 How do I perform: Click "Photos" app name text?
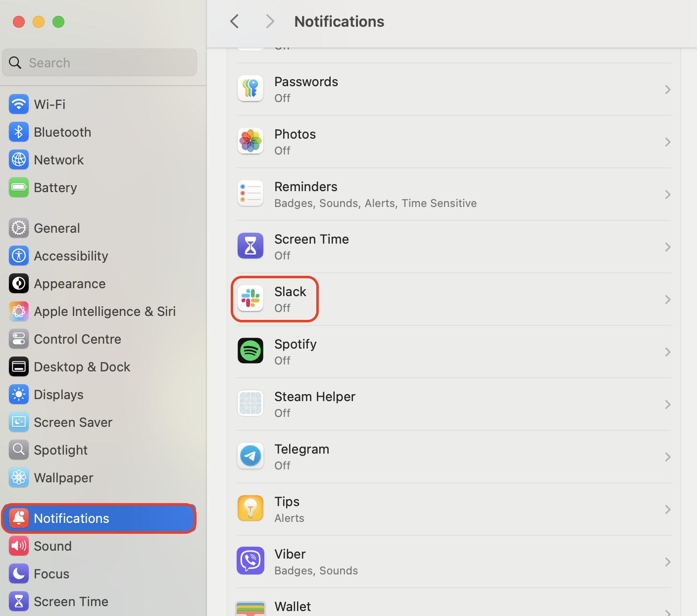[295, 134]
